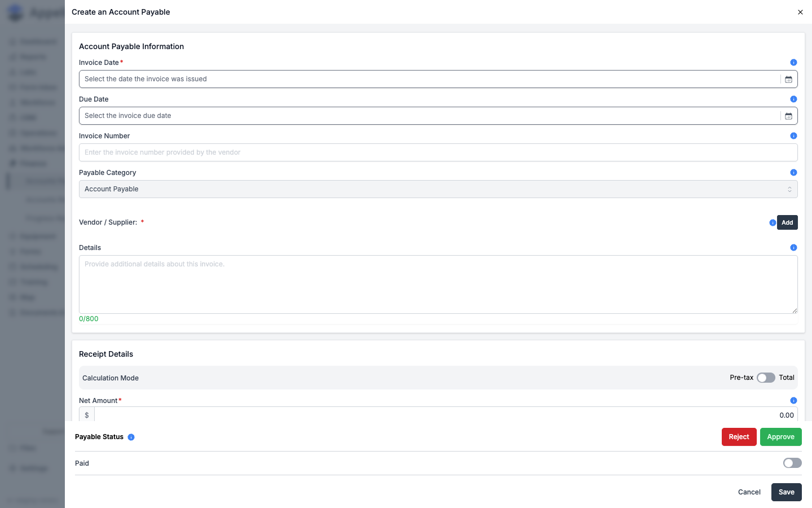The image size is (812, 508).
Task: Click the Invoice Number info icon
Action: 793,136
